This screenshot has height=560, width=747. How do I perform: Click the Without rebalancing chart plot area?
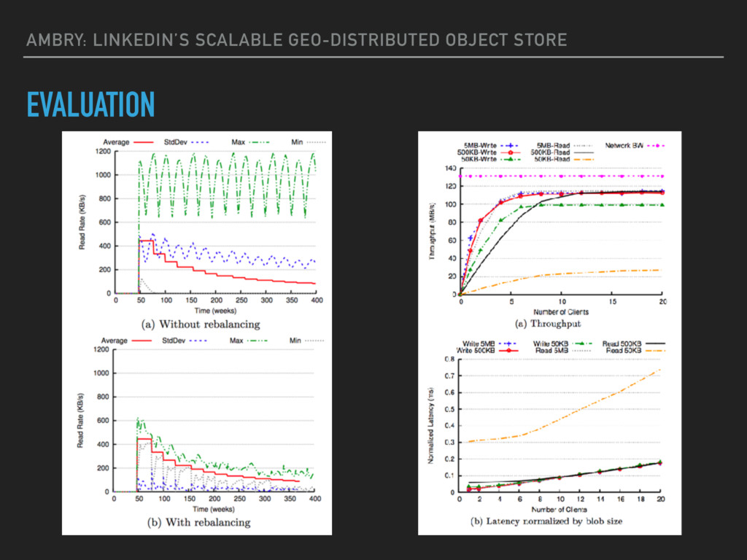216,222
